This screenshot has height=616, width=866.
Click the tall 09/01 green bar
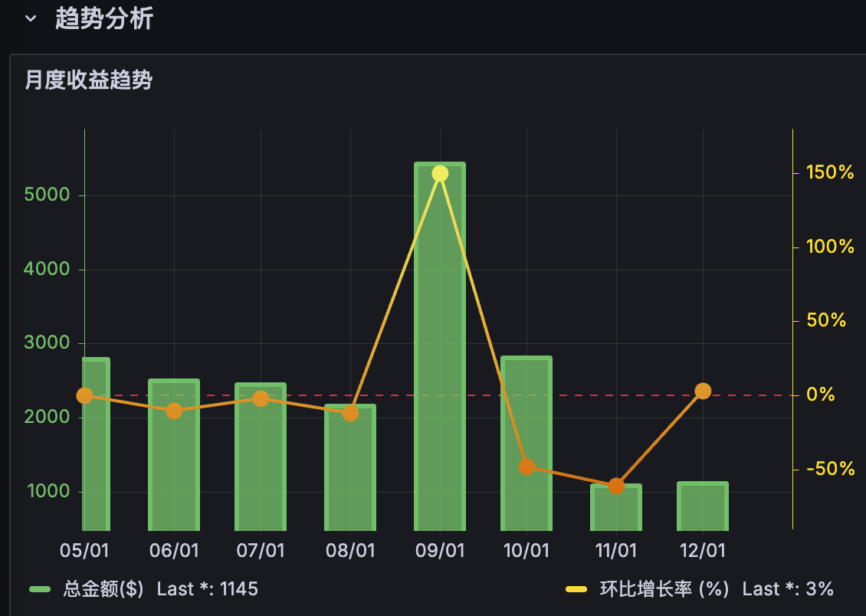pyautogui.click(x=440, y=346)
